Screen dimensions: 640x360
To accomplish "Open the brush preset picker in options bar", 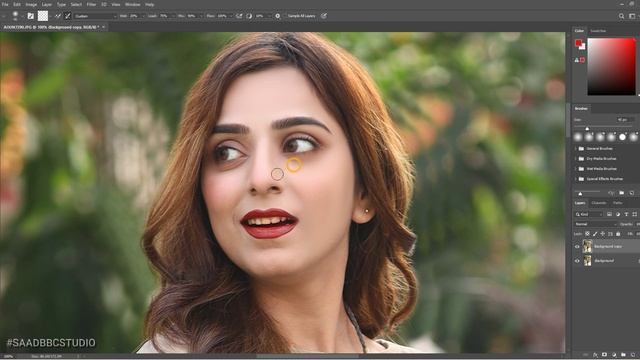I will (x=16, y=16).
